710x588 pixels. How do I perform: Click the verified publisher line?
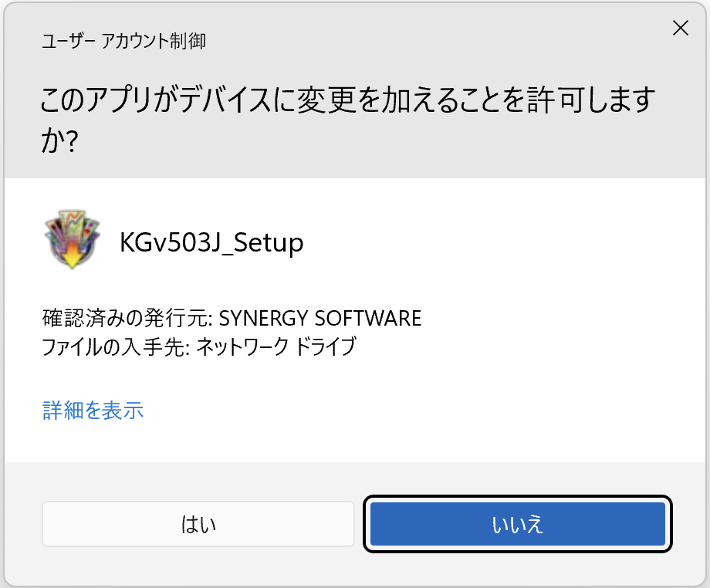(232, 318)
